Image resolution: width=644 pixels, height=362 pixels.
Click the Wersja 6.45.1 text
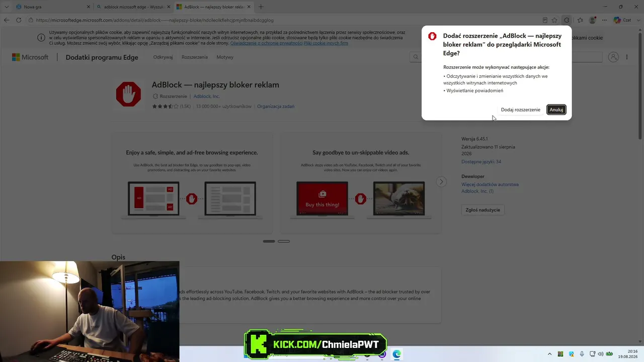pyautogui.click(x=474, y=139)
